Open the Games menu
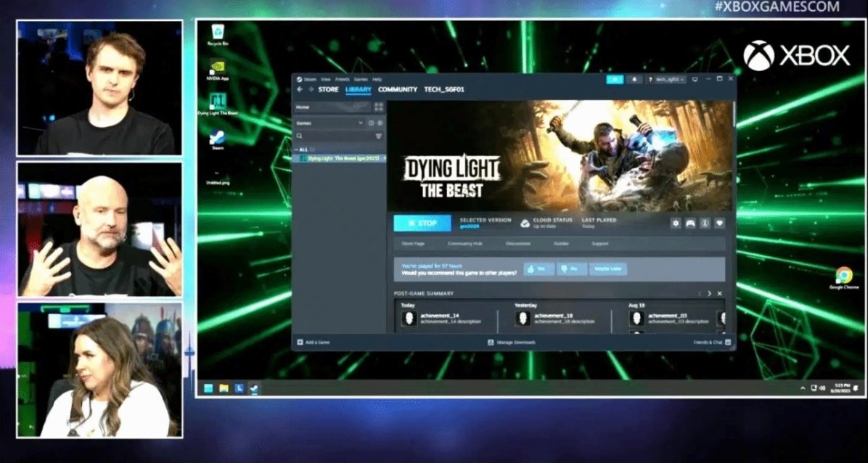 coord(361,79)
